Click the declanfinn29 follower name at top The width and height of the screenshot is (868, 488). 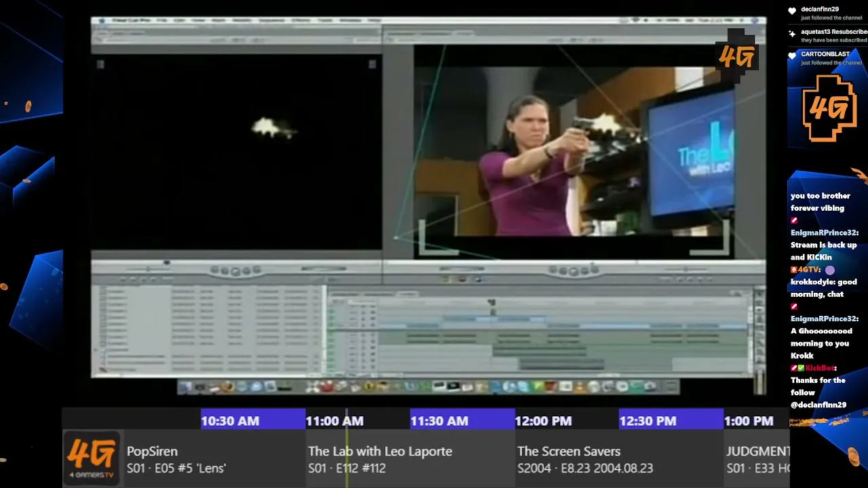coord(820,9)
